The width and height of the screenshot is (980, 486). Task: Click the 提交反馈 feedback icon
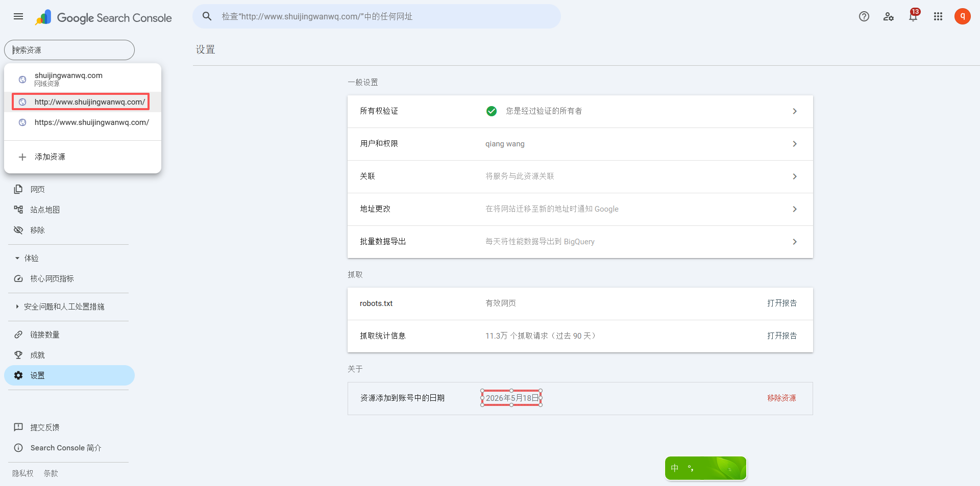(x=18, y=427)
